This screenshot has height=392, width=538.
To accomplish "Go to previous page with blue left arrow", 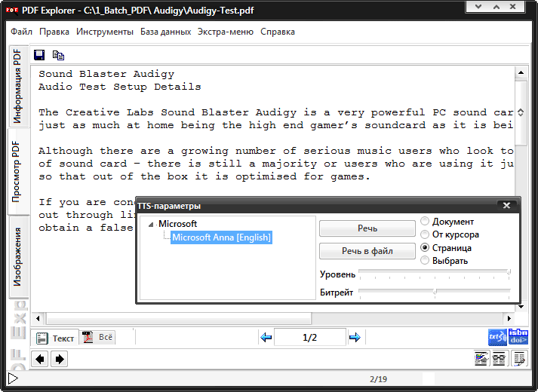I will pyautogui.click(x=266, y=338).
